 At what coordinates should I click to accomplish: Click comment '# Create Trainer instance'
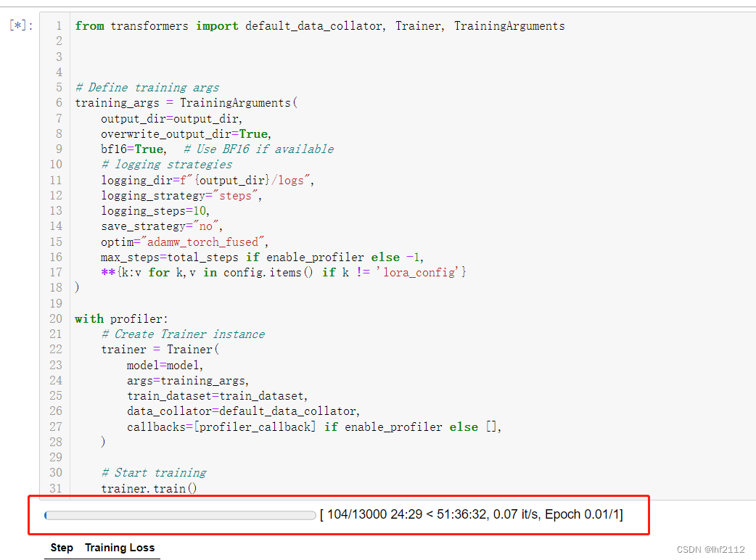tap(184, 334)
